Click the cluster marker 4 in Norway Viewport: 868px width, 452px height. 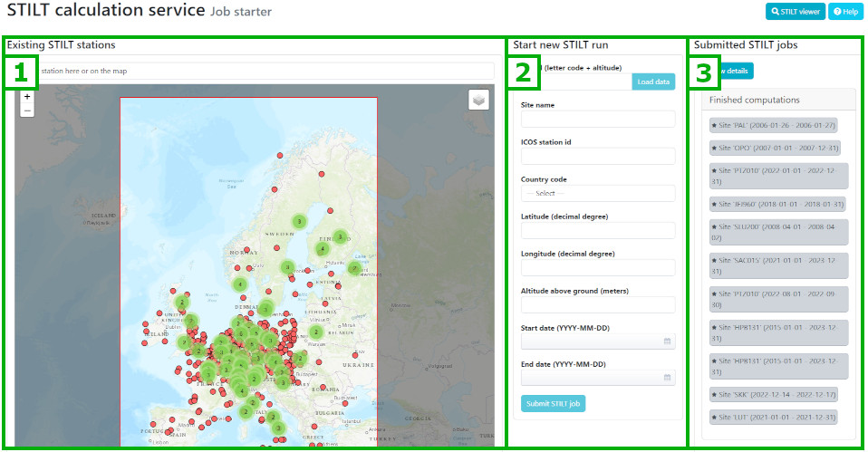pos(240,285)
